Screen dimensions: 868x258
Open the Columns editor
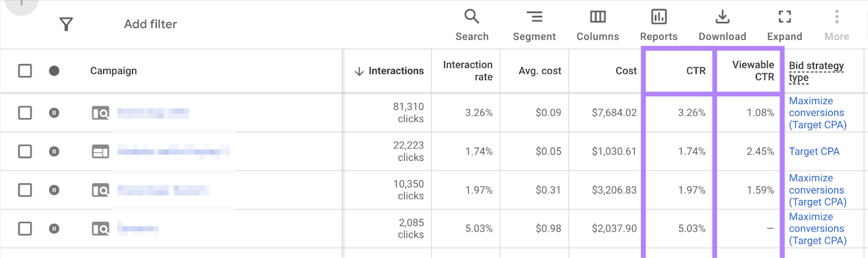(597, 25)
